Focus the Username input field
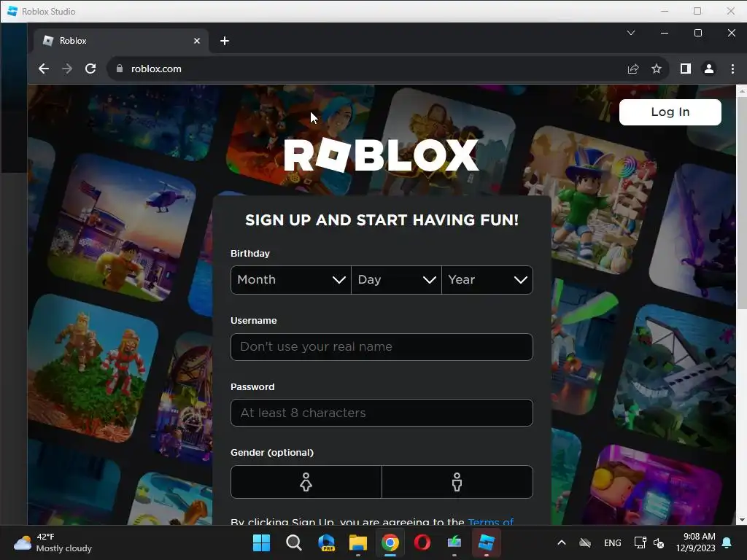Screen dimensions: 747x560 coord(382,346)
